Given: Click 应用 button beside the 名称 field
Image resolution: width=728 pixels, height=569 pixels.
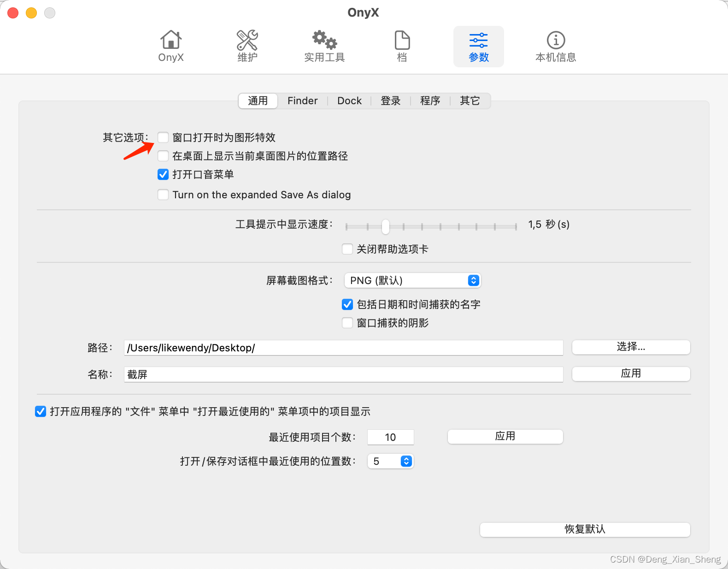Looking at the screenshot, I should pyautogui.click(x=631, y=373).
